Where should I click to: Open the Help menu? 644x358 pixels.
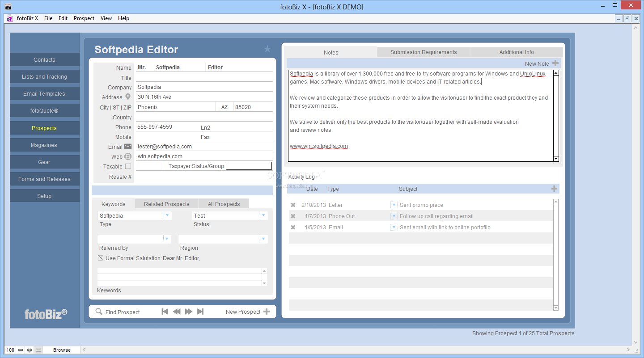(123, 18)
